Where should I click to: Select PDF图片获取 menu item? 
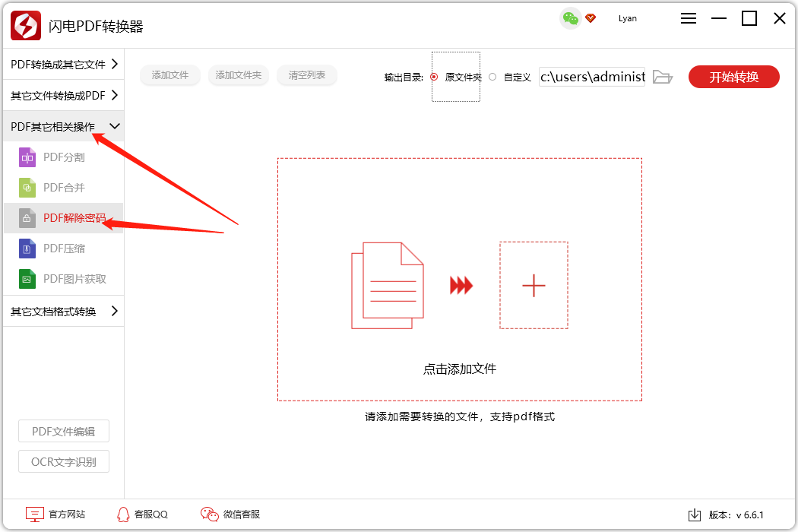pyautogui.click(x=64, y=279)
